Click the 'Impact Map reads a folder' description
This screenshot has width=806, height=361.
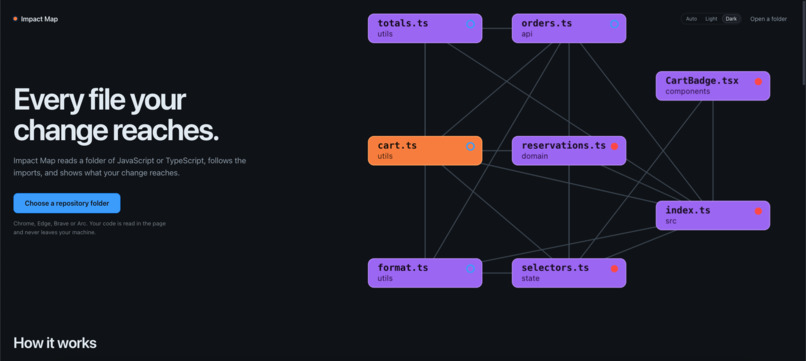click(x=130, y=167)
